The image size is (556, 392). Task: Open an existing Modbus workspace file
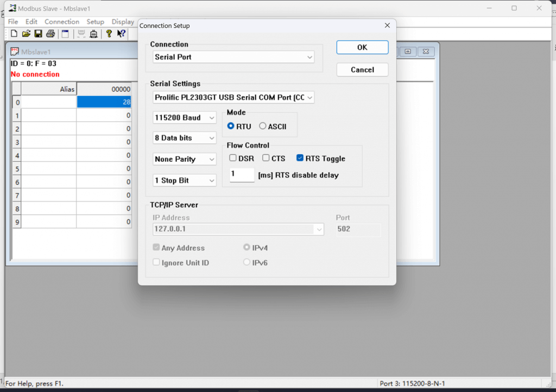(26, 33)
